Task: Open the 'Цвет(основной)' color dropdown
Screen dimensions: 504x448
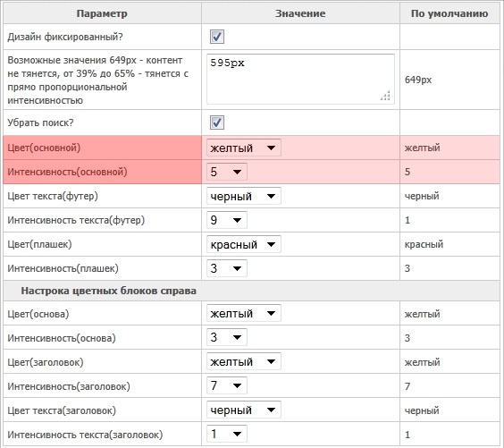Action: point(244,148)
